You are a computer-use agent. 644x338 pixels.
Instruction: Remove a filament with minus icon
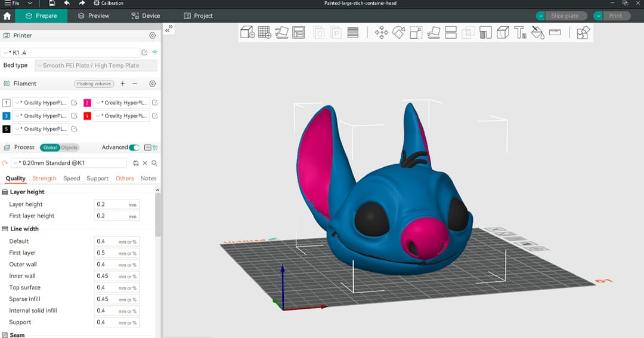coord(135,84)
